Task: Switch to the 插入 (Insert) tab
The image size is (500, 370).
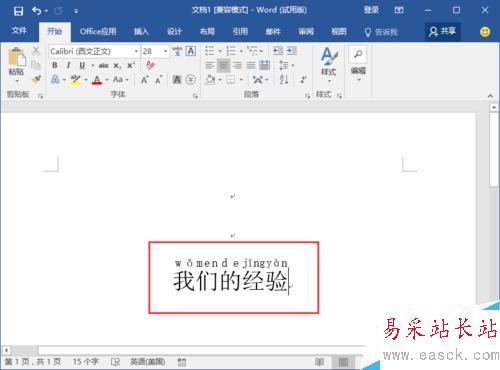Action: point(141,32)
